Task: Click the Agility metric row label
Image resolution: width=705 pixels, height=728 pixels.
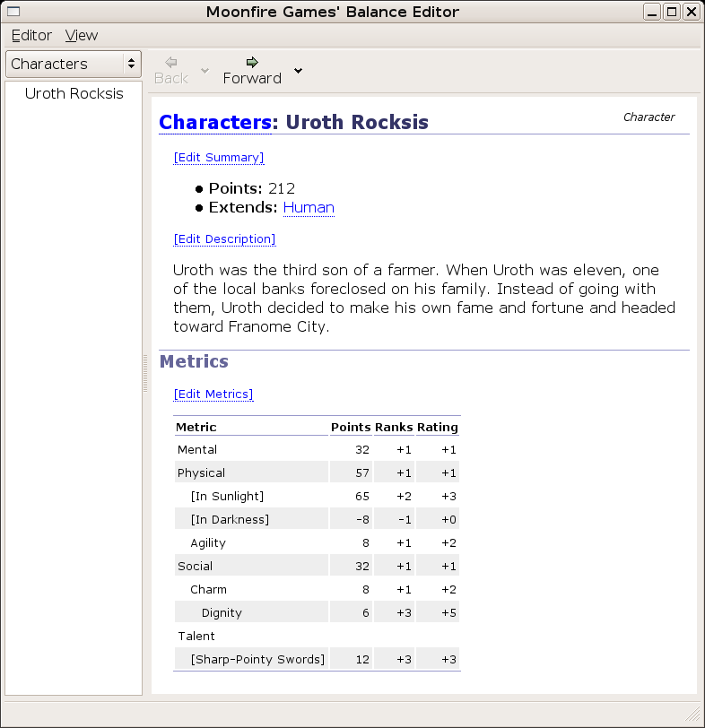Action: pos(208,543)
